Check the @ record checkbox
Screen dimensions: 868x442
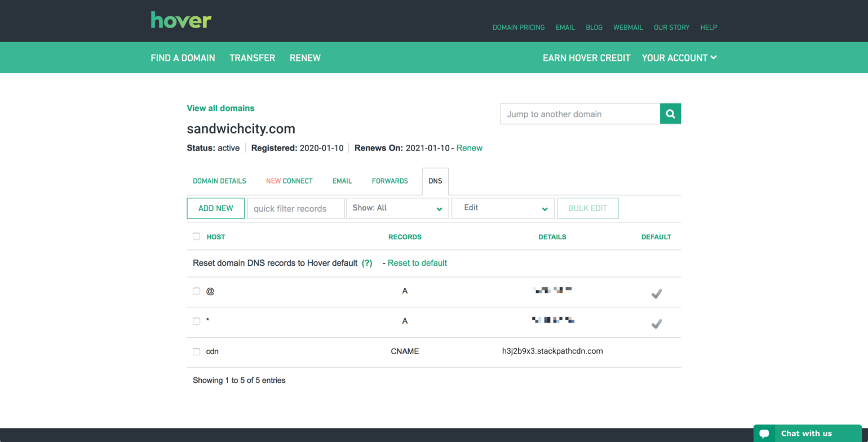pos(196,291)
